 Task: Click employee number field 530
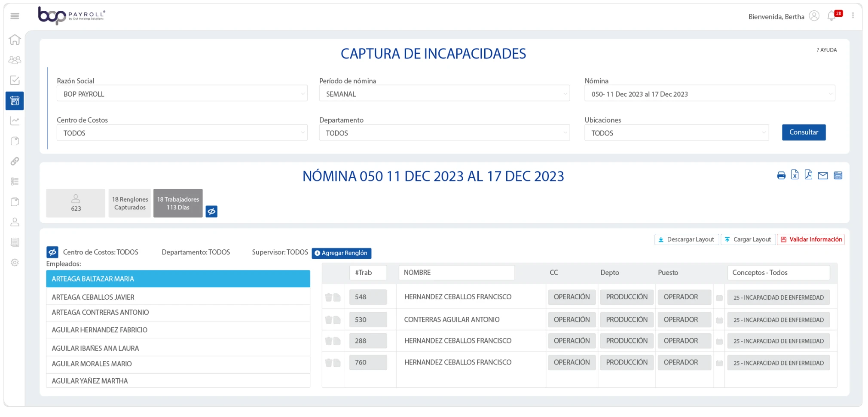[x=368, y=320]
